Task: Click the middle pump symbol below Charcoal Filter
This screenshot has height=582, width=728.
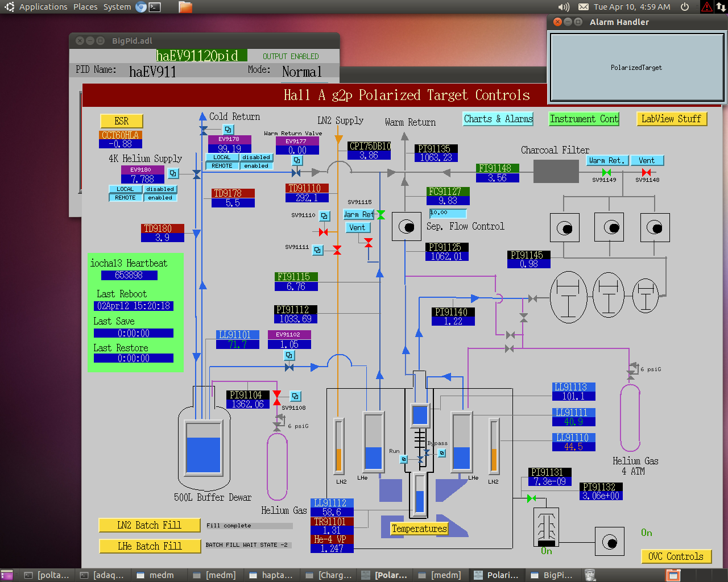Action: [x=609, y=227]
